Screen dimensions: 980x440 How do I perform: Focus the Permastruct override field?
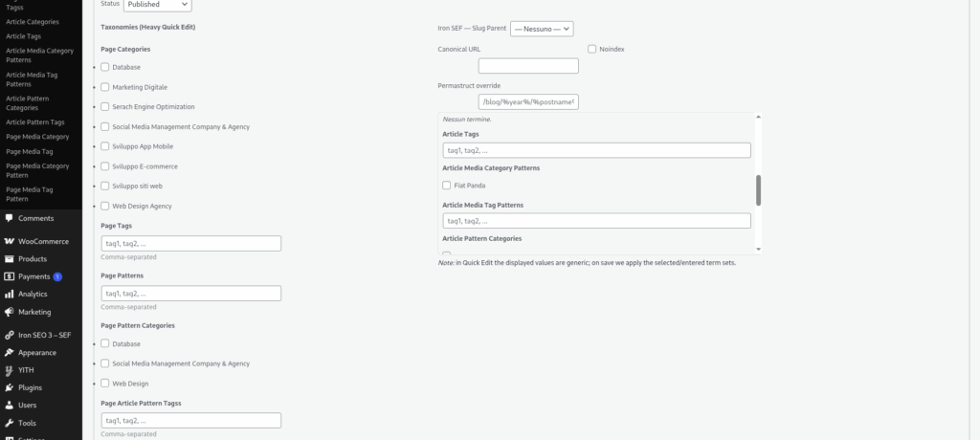pos(528,102)
